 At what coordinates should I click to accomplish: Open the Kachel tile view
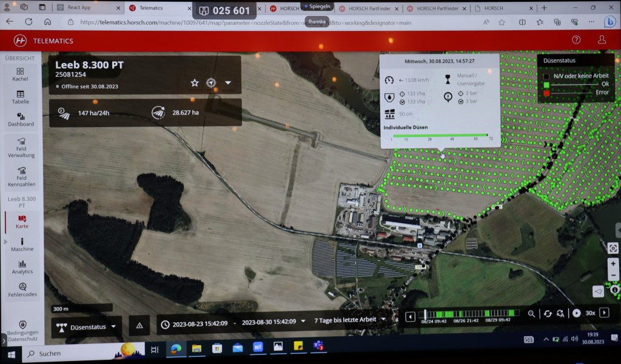point(20,74)
